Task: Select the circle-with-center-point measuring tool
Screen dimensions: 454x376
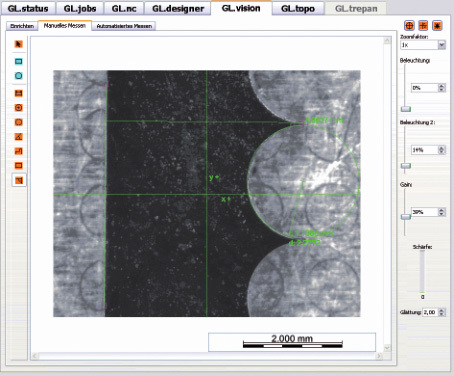Action: (19, 108)
